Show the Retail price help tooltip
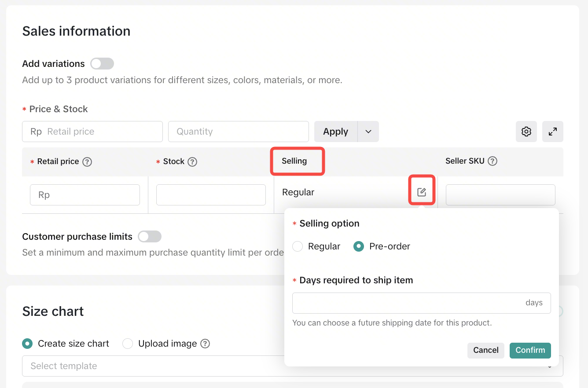Screen dimensions: 588x388 click(87, 162)
